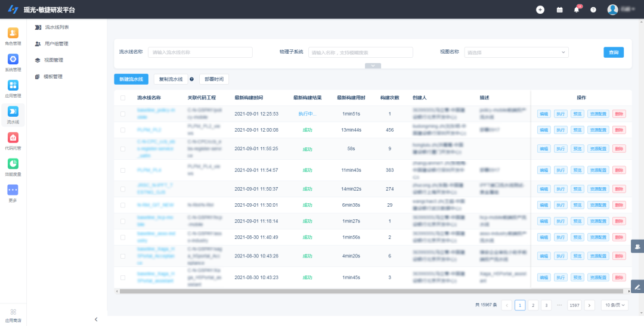Jump to last page 1597
This screenshot has height=326, width=644.
(x=575, y=305)
